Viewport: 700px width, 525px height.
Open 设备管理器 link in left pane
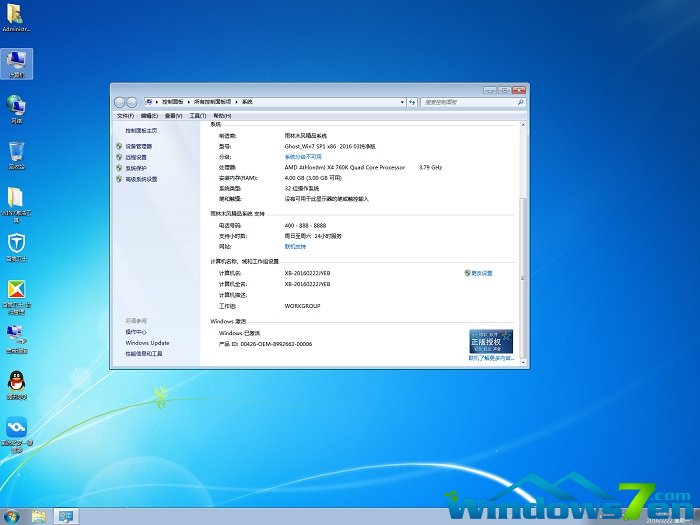(x=138, y=146)
